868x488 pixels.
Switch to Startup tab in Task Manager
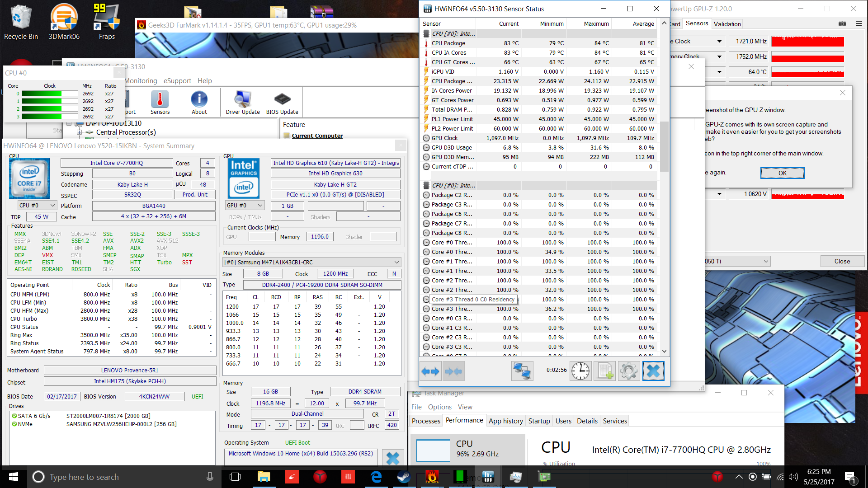(539, 421)
